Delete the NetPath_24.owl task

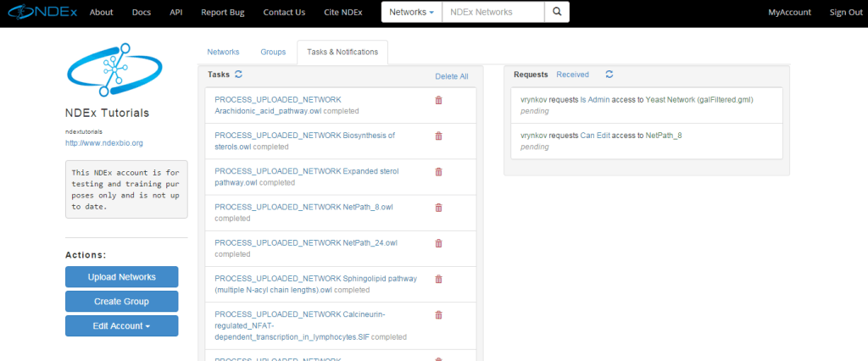(x=438, y=243)
